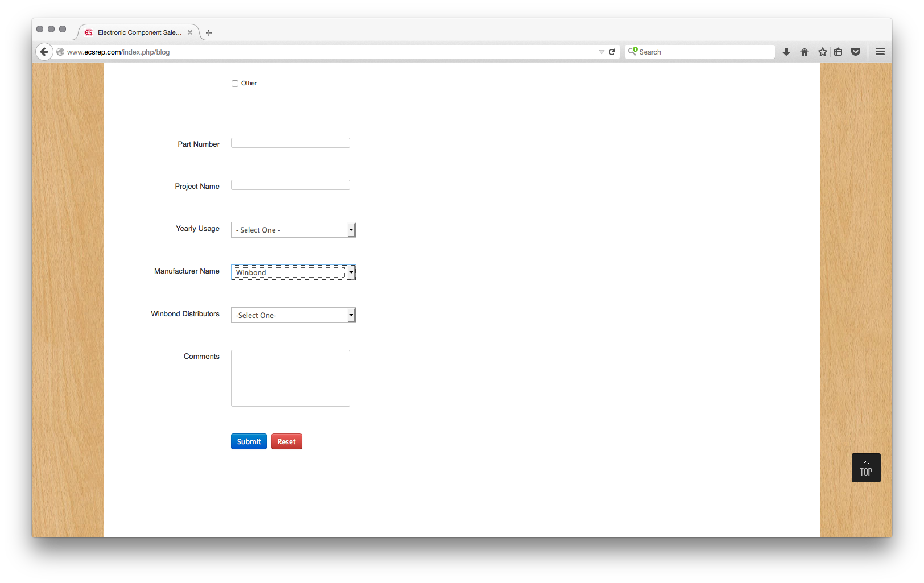Select the Electronic Component Sales tab
The height and width of the screenshot is (583, 924).
139,32
